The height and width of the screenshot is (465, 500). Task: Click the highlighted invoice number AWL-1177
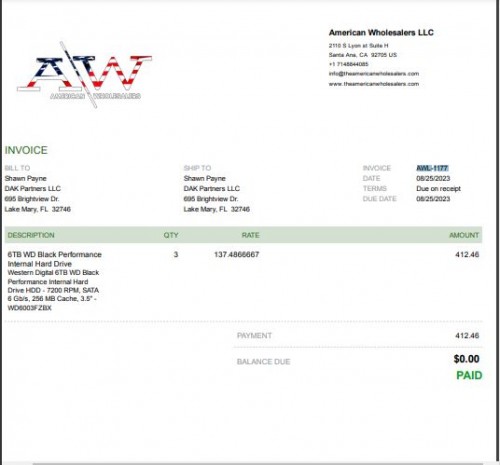click(x=432, y=168)
